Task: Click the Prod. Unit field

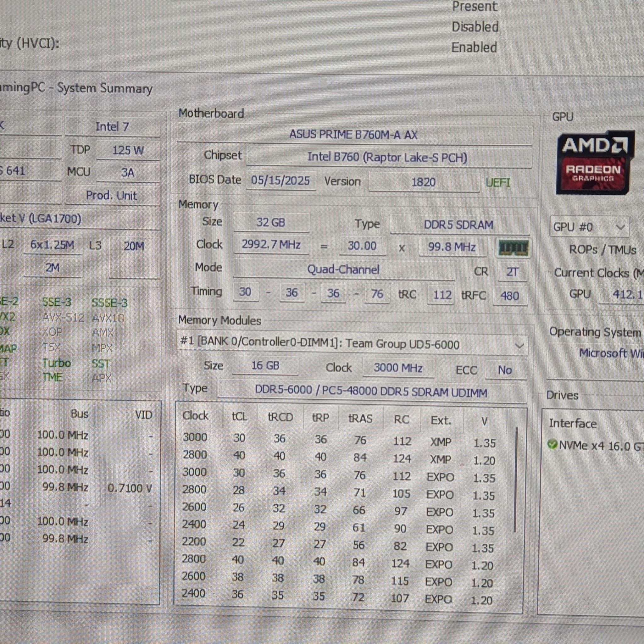Action: [112, 195]
